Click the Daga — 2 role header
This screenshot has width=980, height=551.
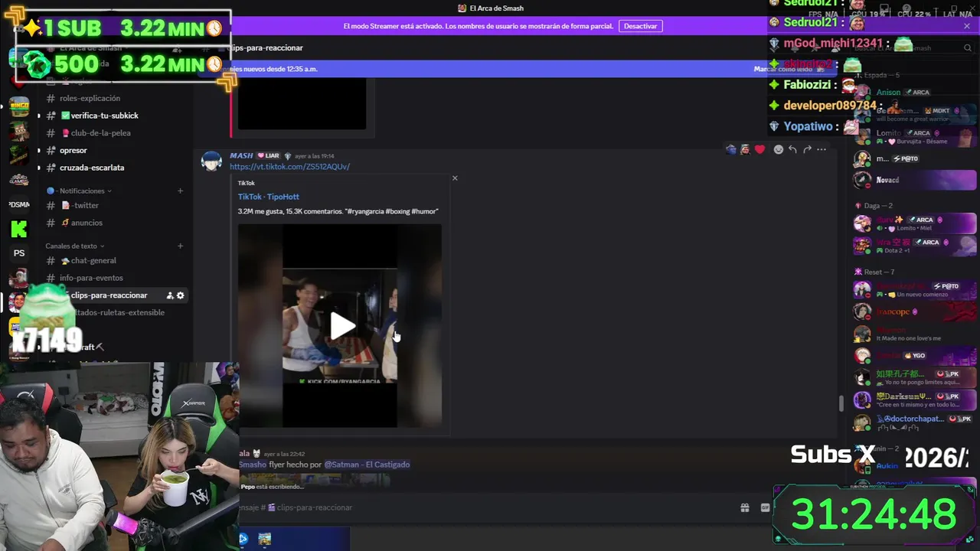click(878, 206)
